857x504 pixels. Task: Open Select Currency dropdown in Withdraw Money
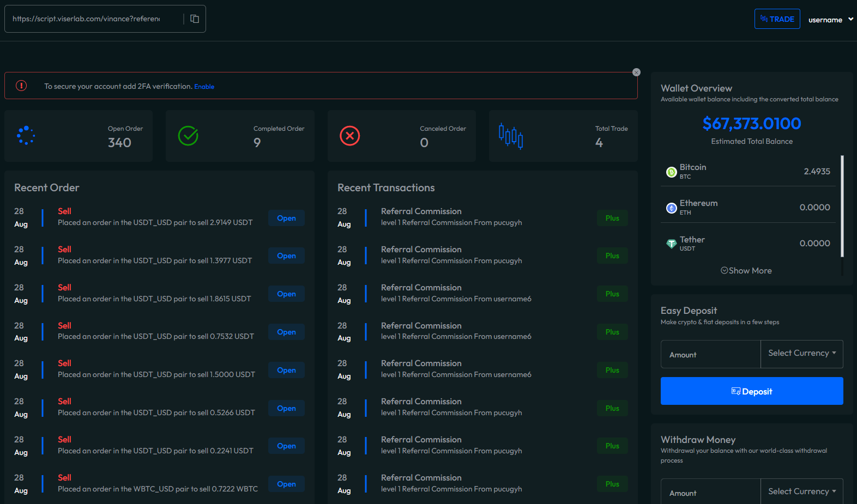click(801, 491)
